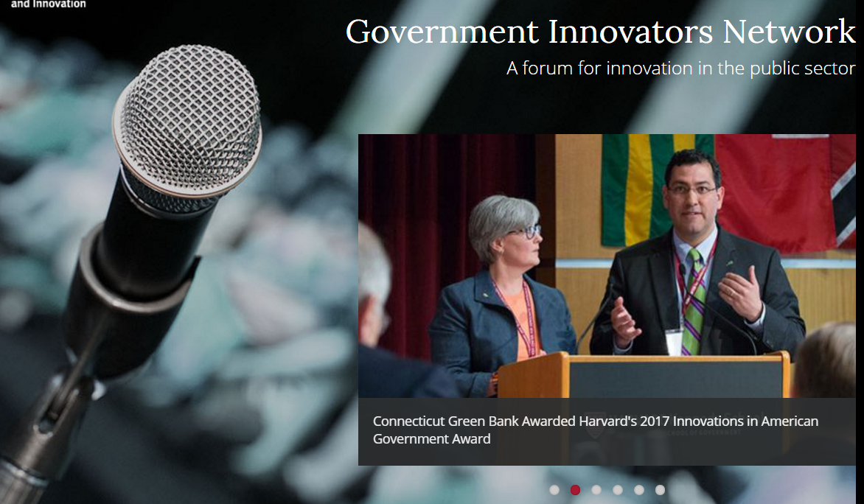Click the Government Innovators Network site title

click(x=602, y=32)
